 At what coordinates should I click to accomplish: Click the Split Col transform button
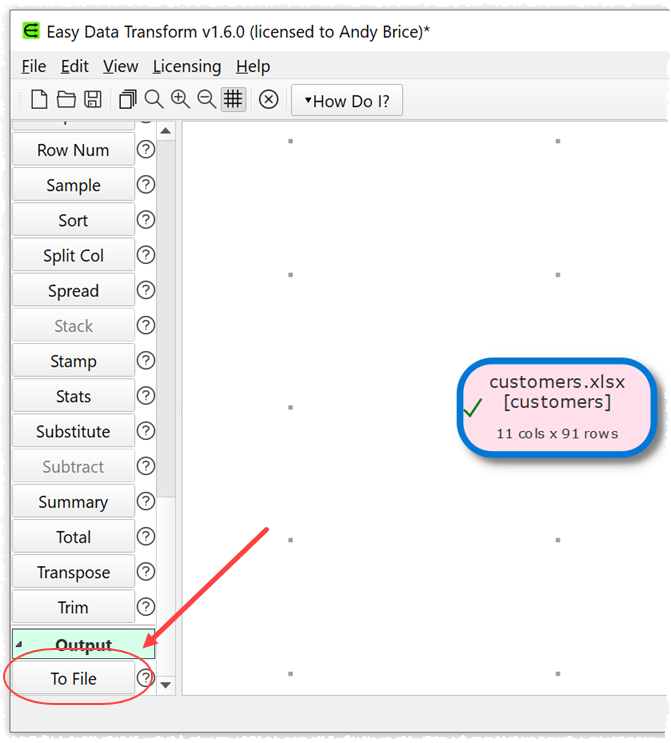pos(73,255)
